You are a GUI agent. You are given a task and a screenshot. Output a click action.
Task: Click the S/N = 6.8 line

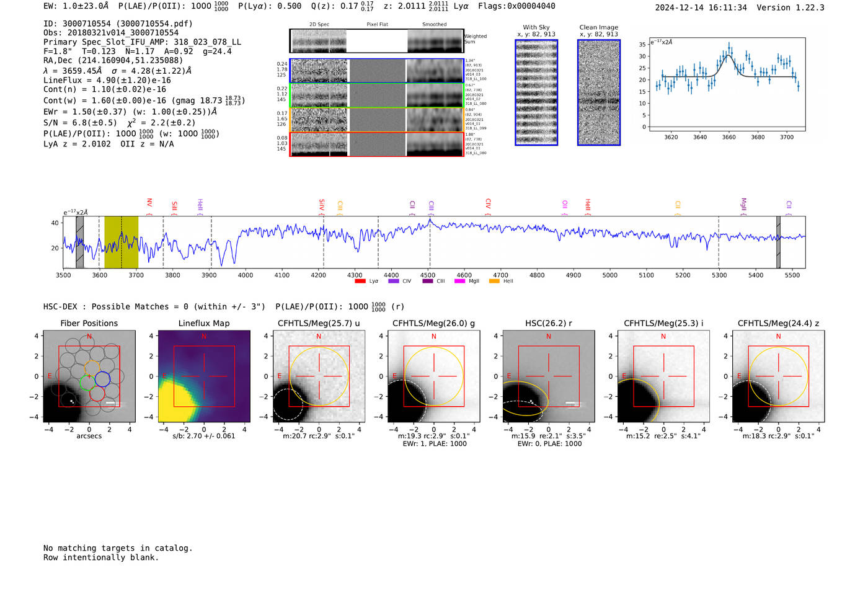point(120,123)
